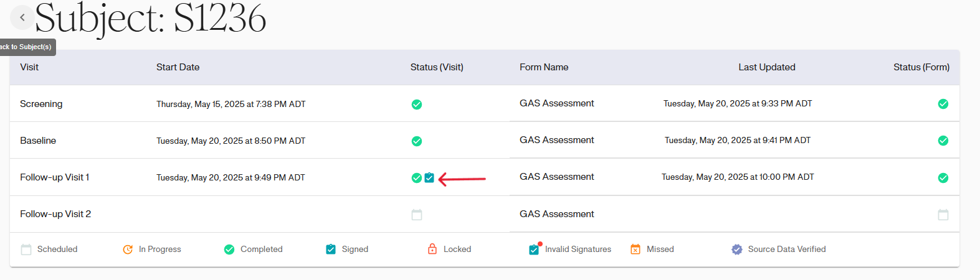Image resolution: width=980 pixels, height=280 pixels.
Task: Click the Invalid Signatures legend icon
Action: click(534, 250)
